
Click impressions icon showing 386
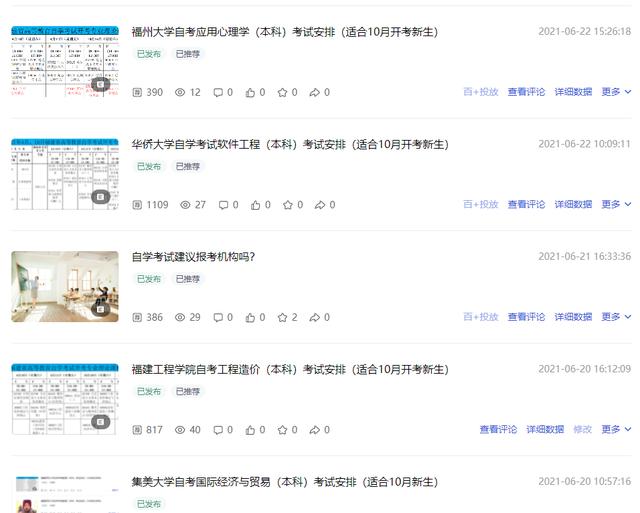[x=137, y=318]
